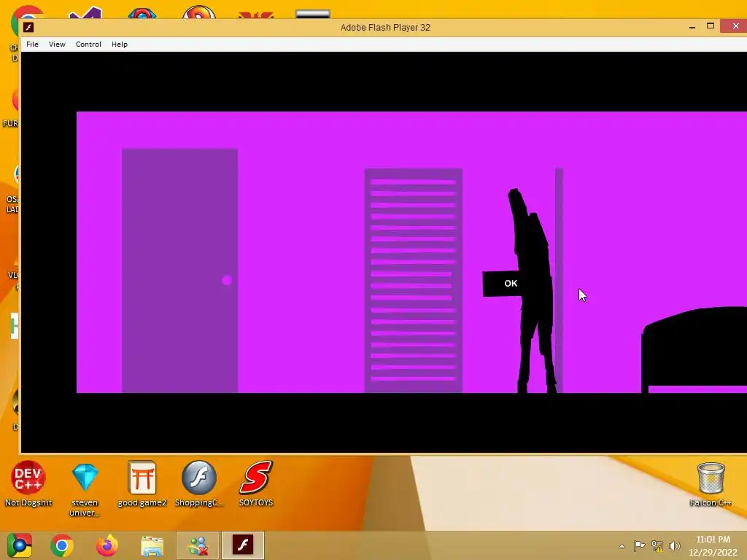Viewport: 747px width, 560px height.
Task: Select the steven univer... diamond icon
Action: [x=85, y=489]
